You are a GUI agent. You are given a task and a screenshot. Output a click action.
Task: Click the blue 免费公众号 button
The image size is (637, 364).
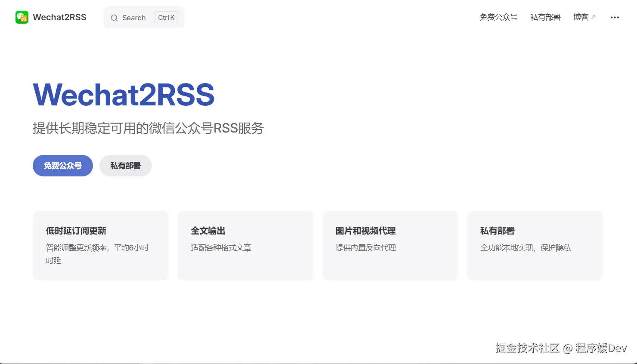(x=63, y=166)
